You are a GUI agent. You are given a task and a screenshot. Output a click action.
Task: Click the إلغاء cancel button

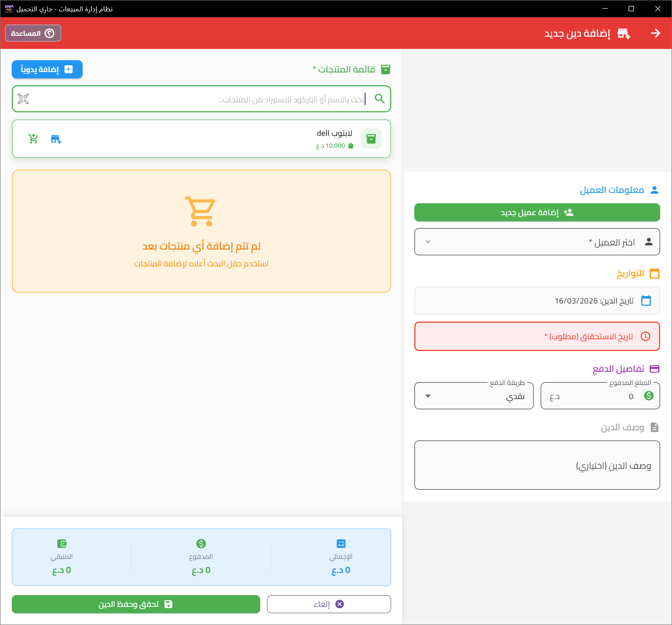(x=329, y=604)
